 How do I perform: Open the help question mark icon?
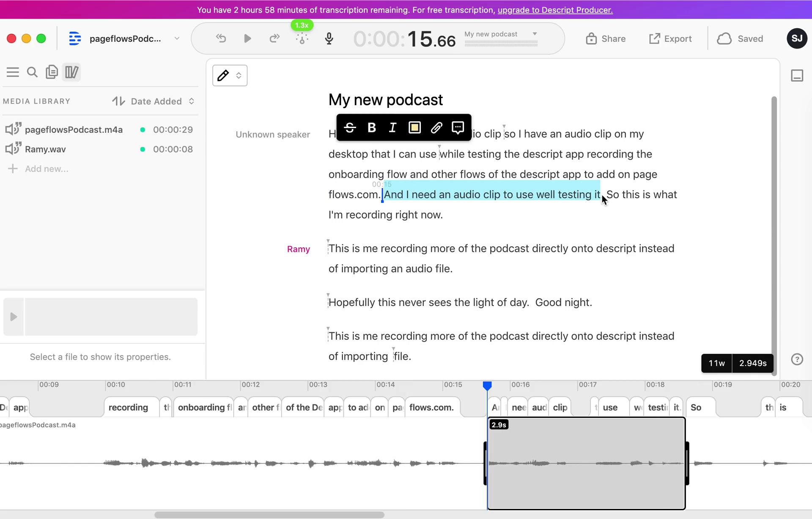[797, 360]
